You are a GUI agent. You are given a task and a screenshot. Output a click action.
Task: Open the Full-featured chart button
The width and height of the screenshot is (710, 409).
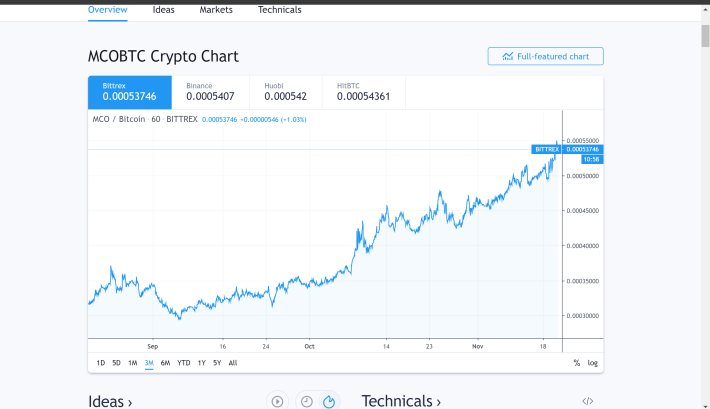coord(545,56)
